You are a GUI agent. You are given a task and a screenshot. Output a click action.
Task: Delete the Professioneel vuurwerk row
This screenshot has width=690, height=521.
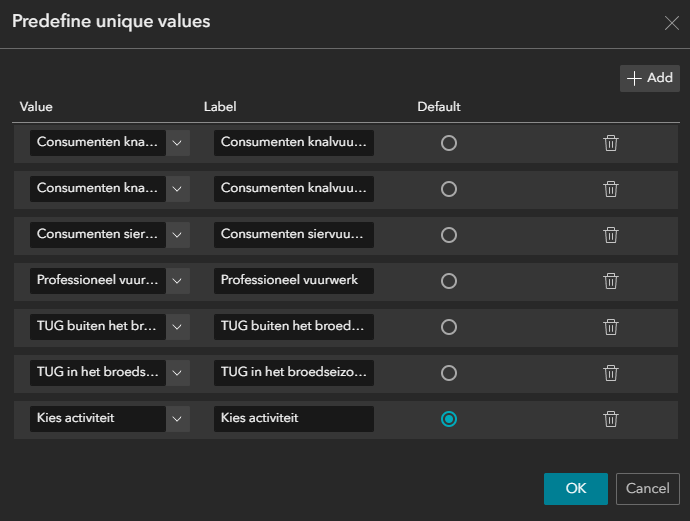point(611,281)
